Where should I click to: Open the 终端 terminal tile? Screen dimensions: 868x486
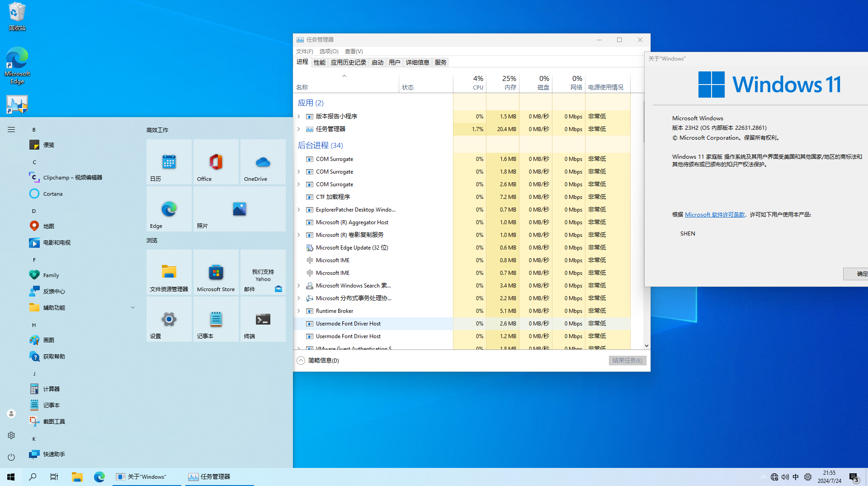(263, 319)
